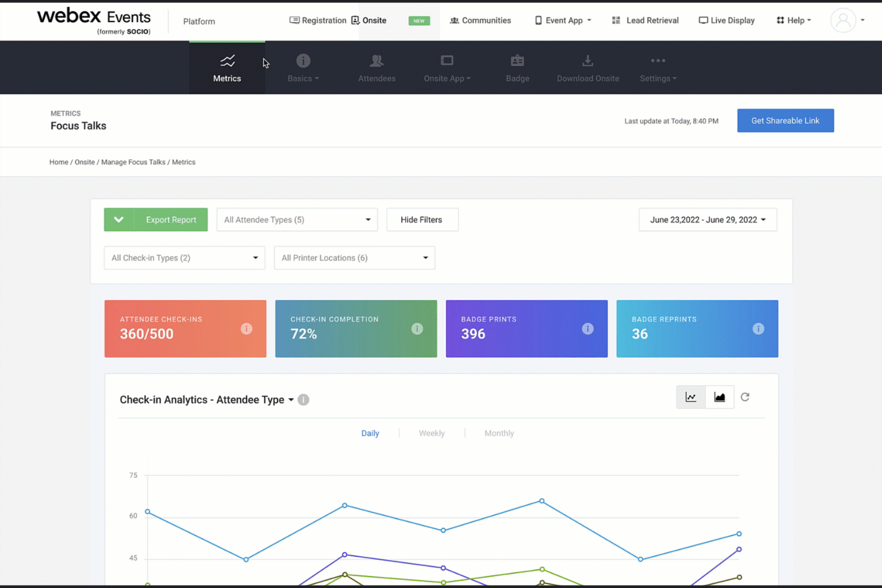Click the Home breadcrumb link
The width and height of the screenshot is (882, 588).
pyautogui.click(x=58, y=162)
